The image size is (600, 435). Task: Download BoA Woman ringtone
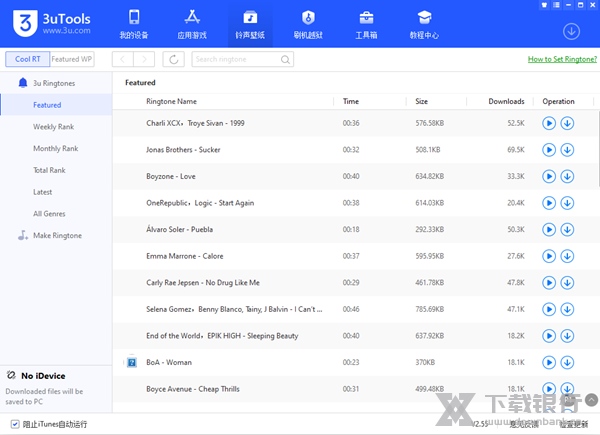point(567,362)
